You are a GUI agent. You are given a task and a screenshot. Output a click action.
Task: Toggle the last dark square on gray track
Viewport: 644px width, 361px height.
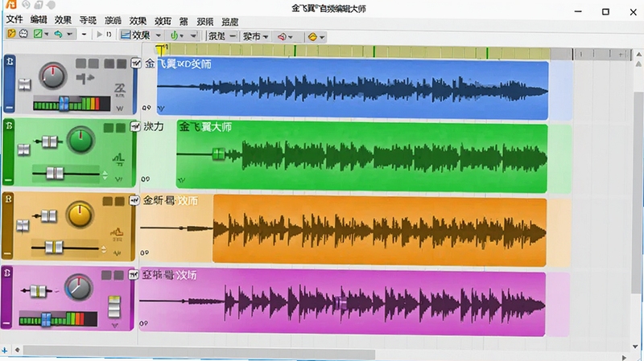[x=122, y=64]
